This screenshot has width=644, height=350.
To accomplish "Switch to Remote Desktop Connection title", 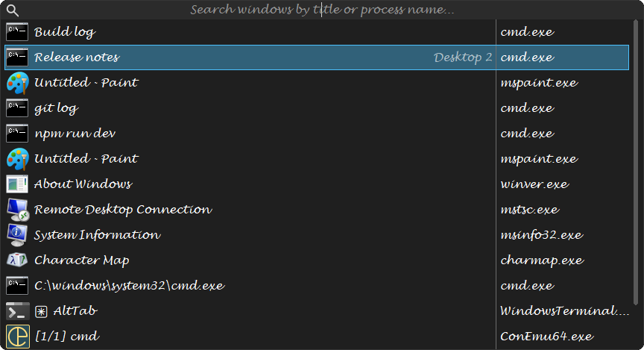I will (123, 210).
